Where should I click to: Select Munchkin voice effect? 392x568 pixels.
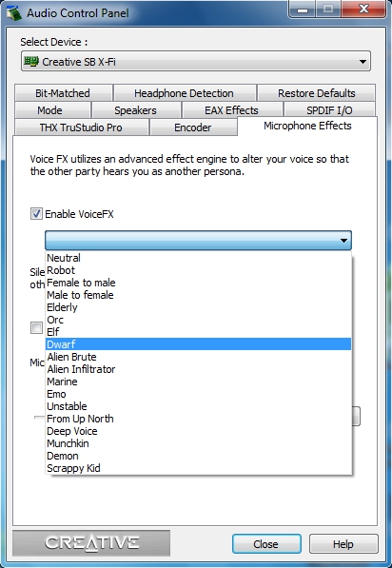(199, 443)
